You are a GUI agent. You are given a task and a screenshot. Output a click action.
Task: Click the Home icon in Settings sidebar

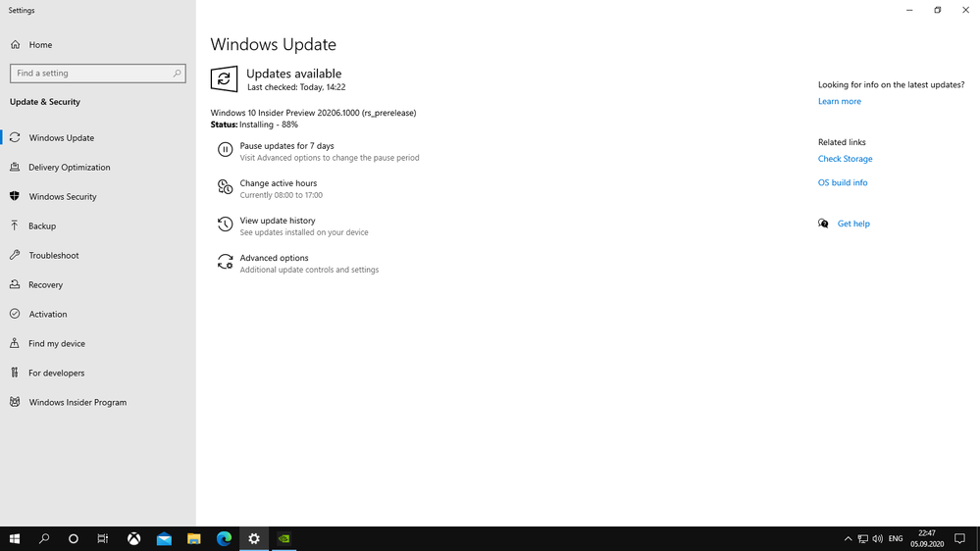point(15,45)
